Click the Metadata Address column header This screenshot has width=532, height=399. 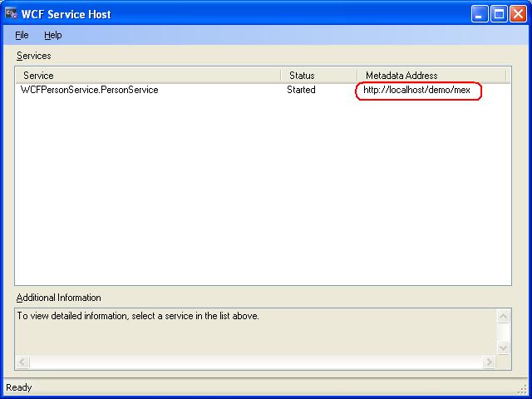(x=431, y=76)
